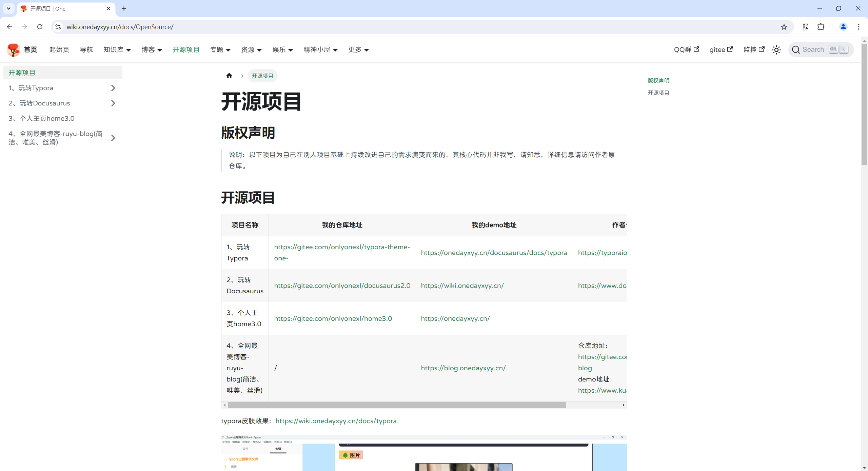Open the Chrome three-dot menu
Viewport: 868px width, 471px height.
[859, 27]
